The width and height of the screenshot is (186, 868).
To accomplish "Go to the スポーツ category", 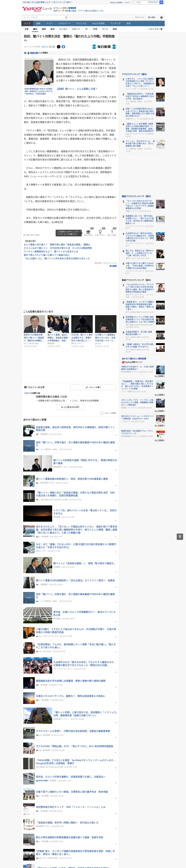I will (x=76, y=29).
